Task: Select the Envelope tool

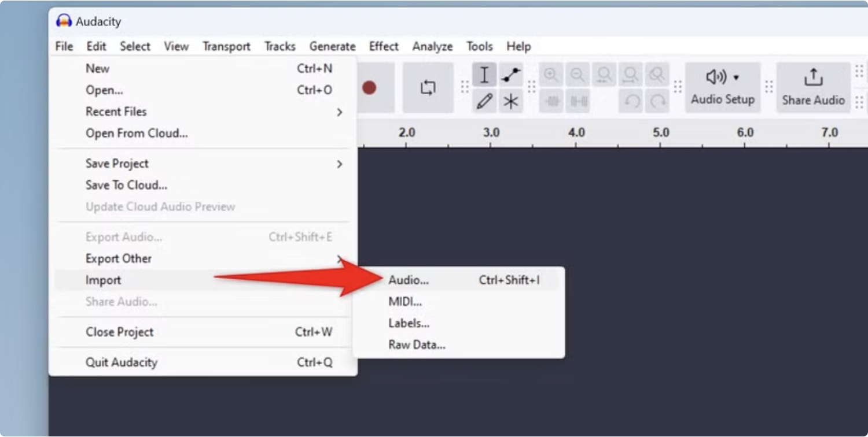Action: [510, 75]
